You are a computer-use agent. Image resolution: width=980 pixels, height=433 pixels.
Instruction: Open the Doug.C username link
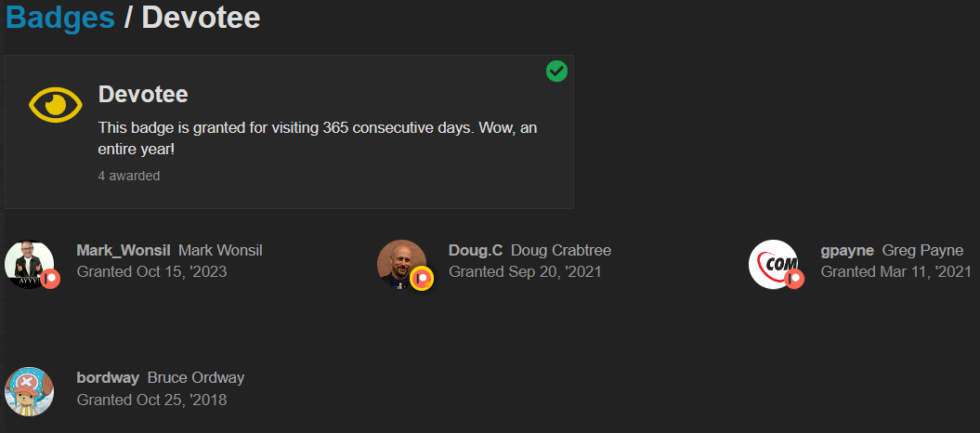(475, 250)
